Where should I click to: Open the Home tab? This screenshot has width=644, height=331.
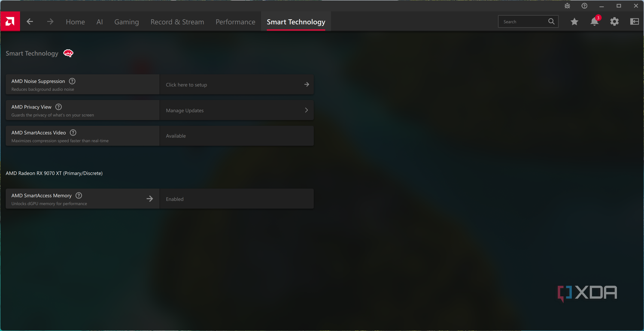click(75, 22)
